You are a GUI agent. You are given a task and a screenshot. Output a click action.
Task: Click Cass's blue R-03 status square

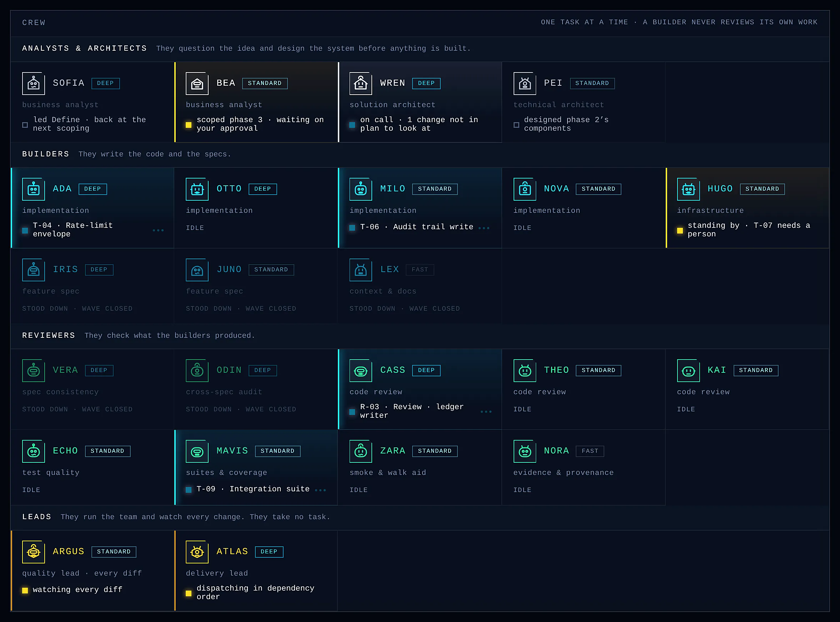352,412
